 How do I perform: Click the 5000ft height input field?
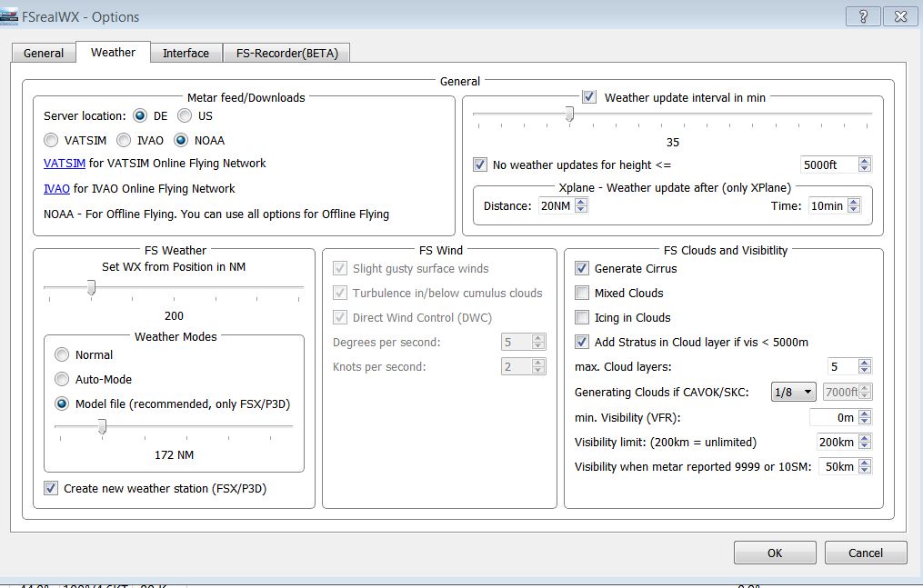click(x=828, y=164)
